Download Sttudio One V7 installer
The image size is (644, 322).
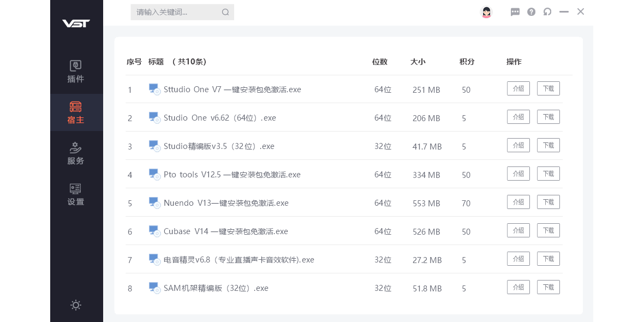[548, 88]
